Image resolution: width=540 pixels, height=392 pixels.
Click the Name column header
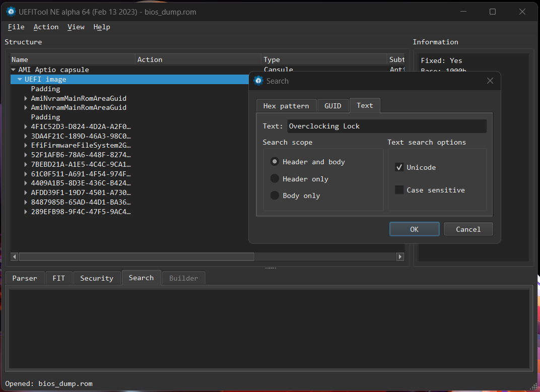coord(73,59)
